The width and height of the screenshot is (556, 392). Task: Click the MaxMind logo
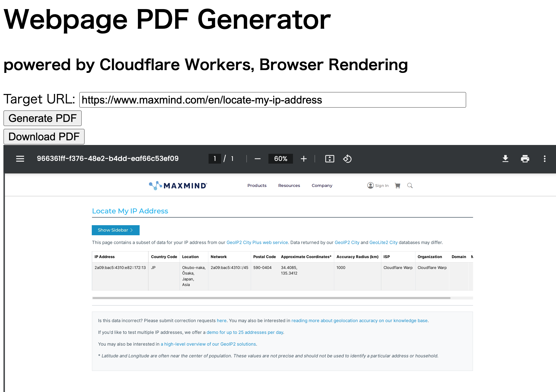pyautogui.click(x=178, y=185)
